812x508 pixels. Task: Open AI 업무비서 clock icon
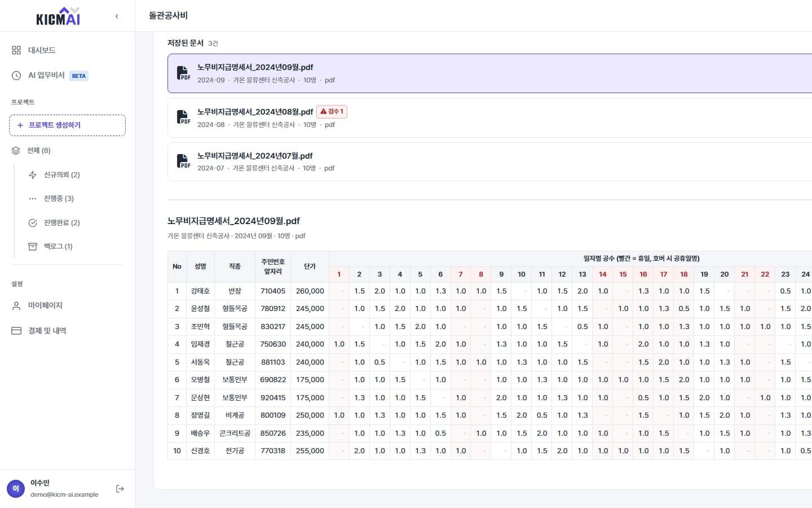pyautogui.click(x=16, y=76)
